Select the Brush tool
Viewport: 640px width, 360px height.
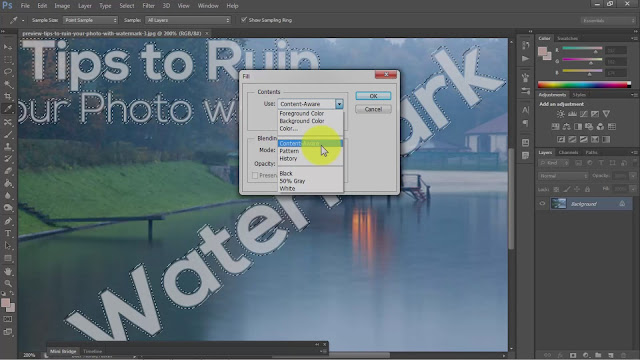[8, 134]
